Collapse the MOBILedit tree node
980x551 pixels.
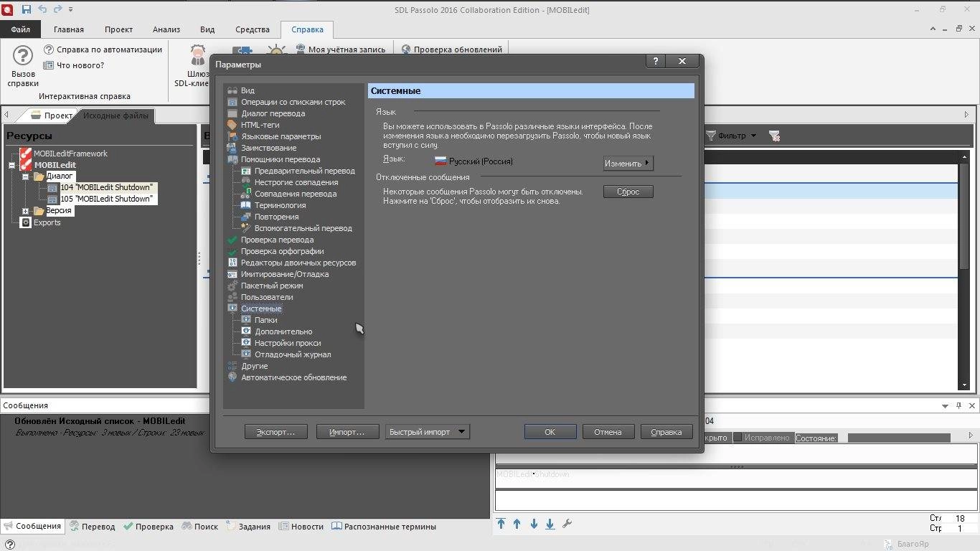11,165
